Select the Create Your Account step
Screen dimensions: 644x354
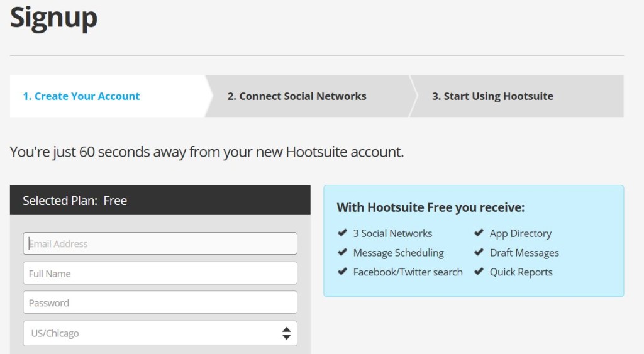coord(81,96)
